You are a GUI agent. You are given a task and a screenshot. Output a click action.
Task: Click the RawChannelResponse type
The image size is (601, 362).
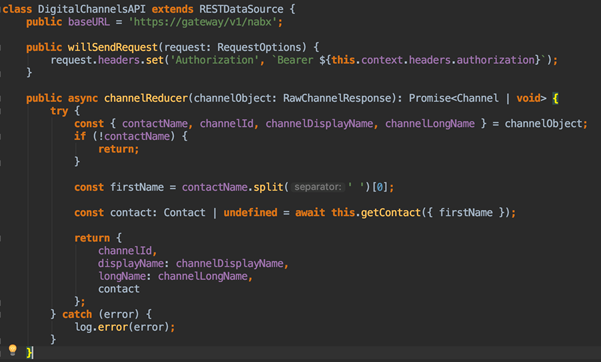point(337,98)
